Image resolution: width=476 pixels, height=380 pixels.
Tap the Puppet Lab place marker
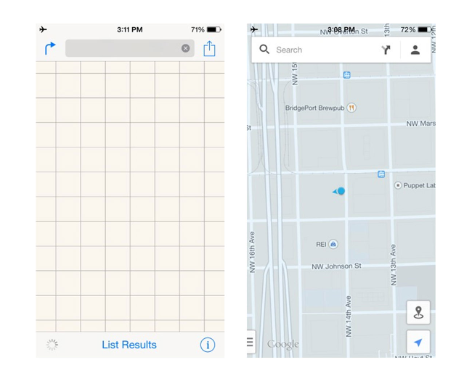[398, 185]
